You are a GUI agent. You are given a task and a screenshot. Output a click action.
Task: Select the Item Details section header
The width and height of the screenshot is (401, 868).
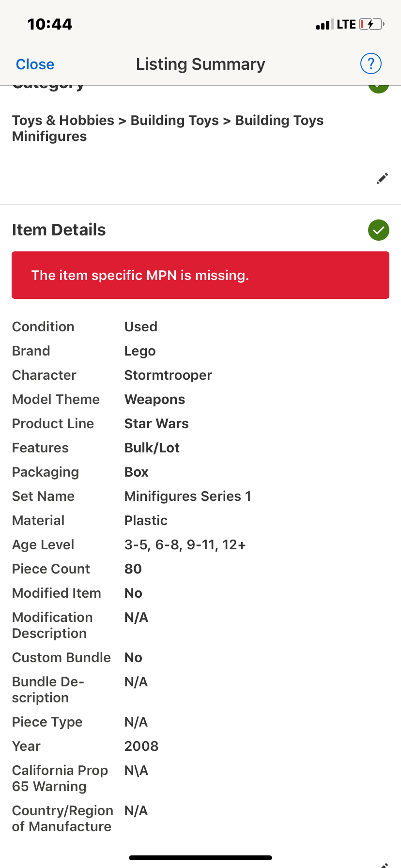(59, 230)
